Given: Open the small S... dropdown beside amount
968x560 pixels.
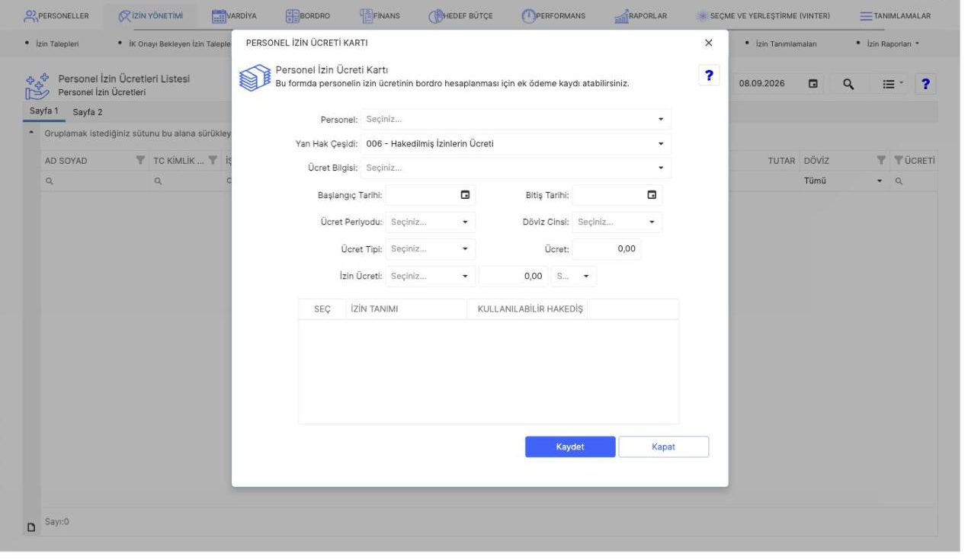Looking at the screenshot, I should click(585, 277).
